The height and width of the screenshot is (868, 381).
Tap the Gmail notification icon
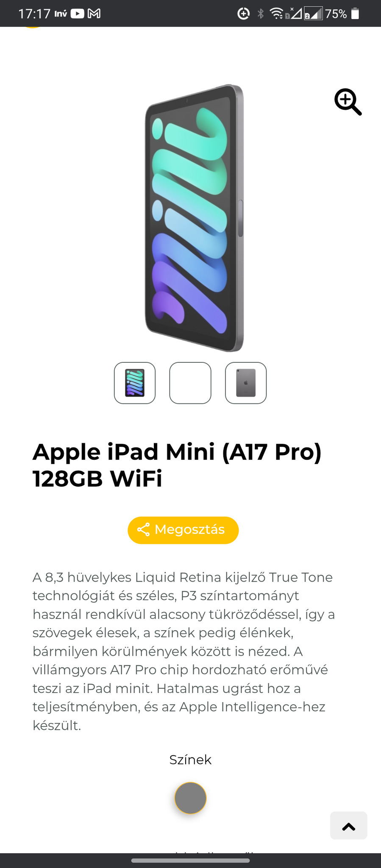[x=94, y=14]
